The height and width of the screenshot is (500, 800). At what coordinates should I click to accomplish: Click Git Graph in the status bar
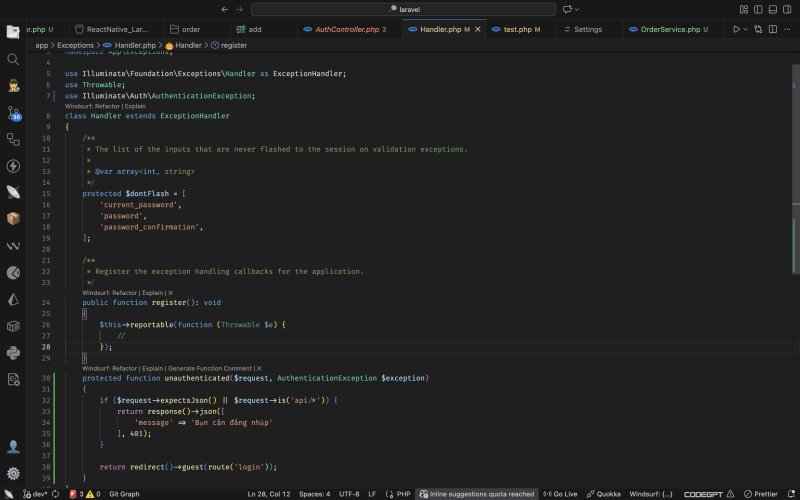124,494
